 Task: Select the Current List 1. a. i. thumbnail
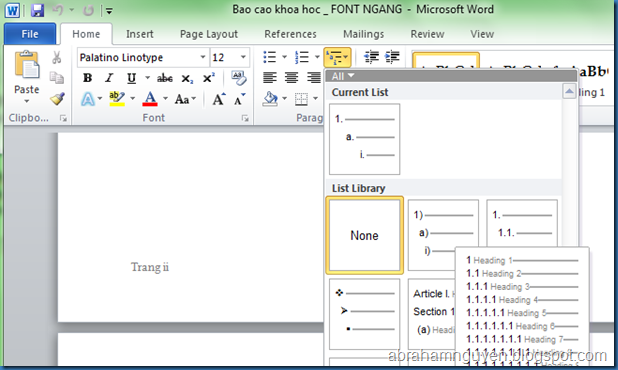365,139
